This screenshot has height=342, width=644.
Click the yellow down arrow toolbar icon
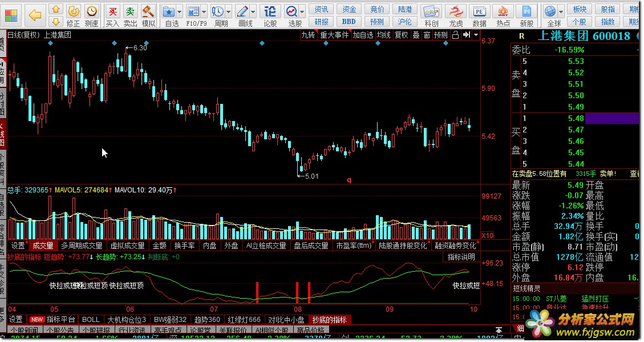[x=56, y=21]
